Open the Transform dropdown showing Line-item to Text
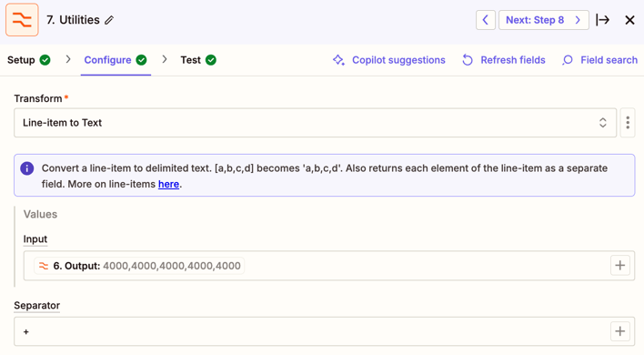The image size is (644, 355). (315, 123)
